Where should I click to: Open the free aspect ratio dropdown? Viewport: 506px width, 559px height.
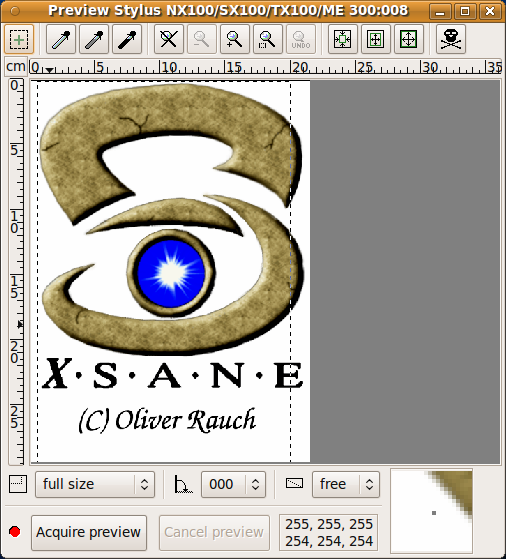click(346, 484)
